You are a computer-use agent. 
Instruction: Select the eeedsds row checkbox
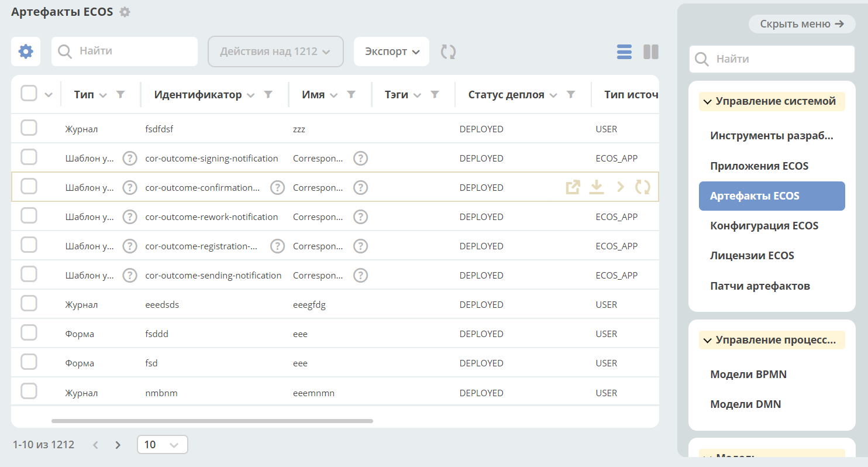pos(29,303)
